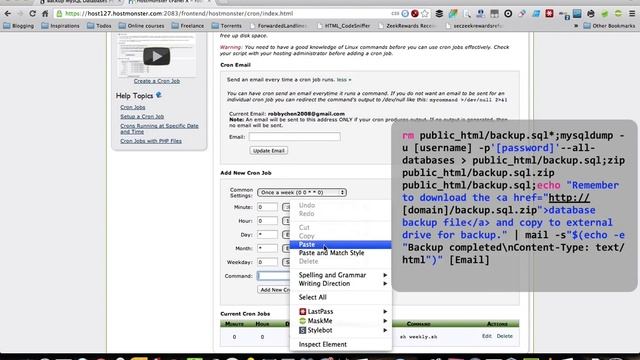Focus the Weekday input field

(267, 262)
